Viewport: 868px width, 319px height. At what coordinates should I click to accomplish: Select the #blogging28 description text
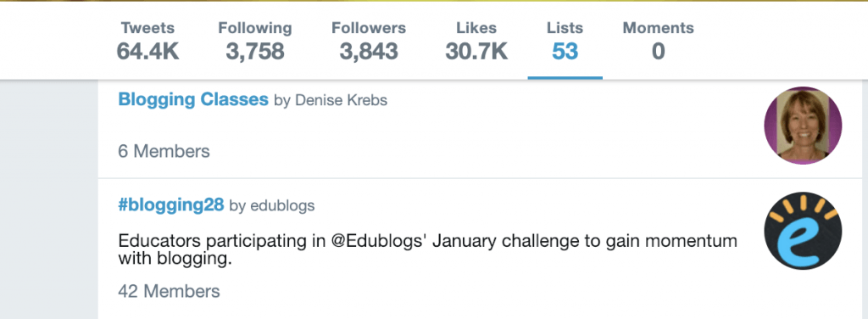[x=428, y=249]
